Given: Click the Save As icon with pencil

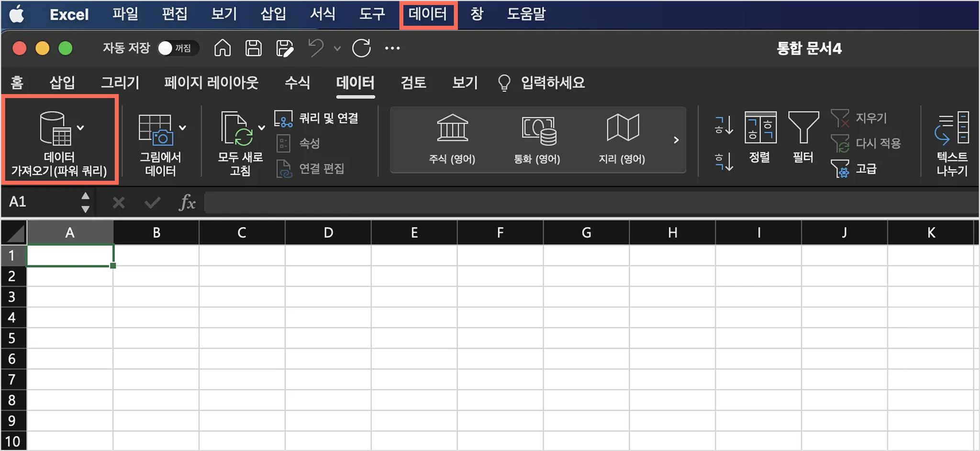Looking at the screenshot, I should (x=285, y=48).
